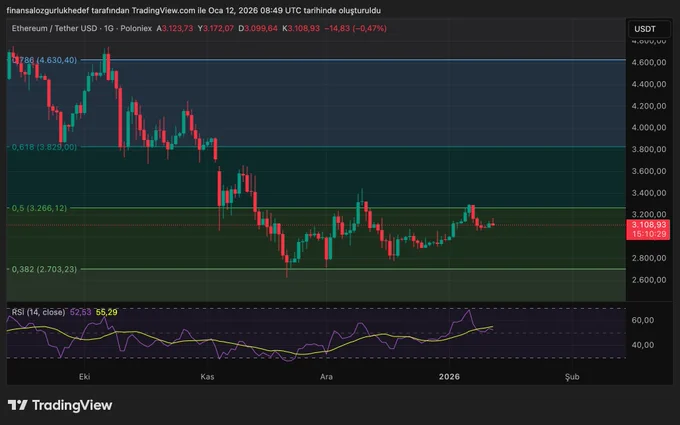Click the open price A3.123,73
The width and height of the screenshot is (680, 425).
tap(175, 28)
